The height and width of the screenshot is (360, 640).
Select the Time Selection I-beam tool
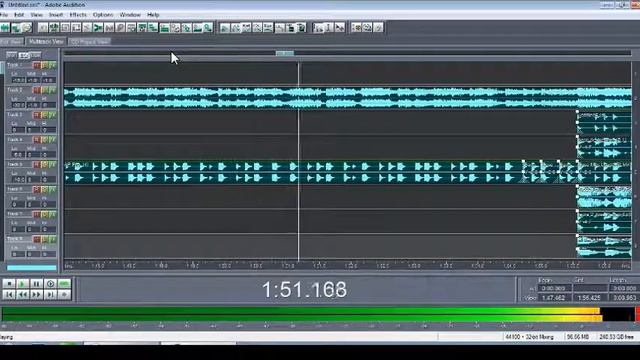(329, 28)
